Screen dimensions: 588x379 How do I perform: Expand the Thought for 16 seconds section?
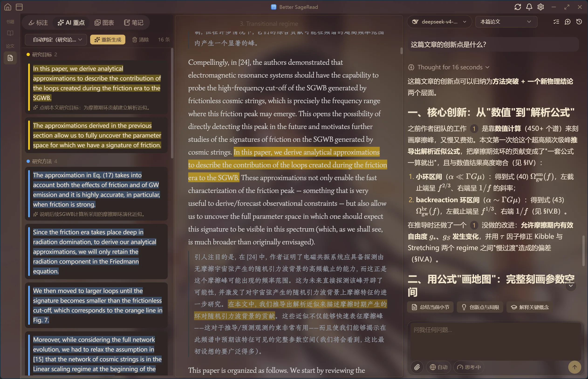tap(449, 67)
